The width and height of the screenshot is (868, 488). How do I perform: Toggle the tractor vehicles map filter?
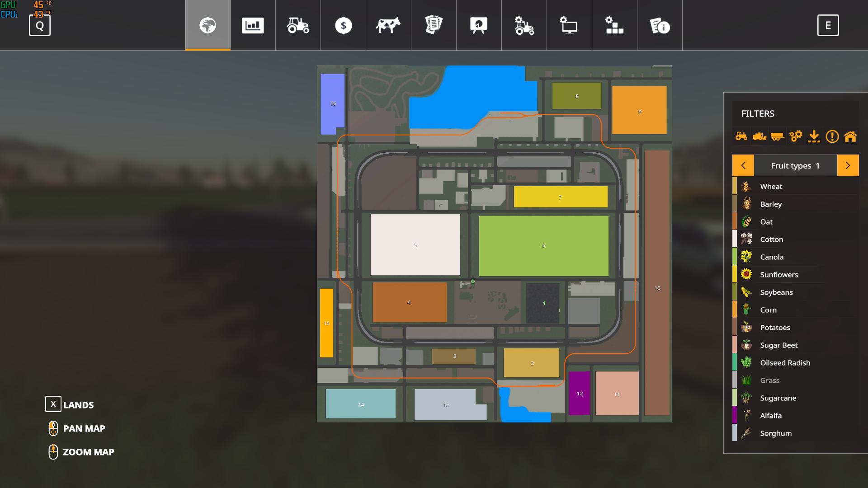click(x=741, y=136)
